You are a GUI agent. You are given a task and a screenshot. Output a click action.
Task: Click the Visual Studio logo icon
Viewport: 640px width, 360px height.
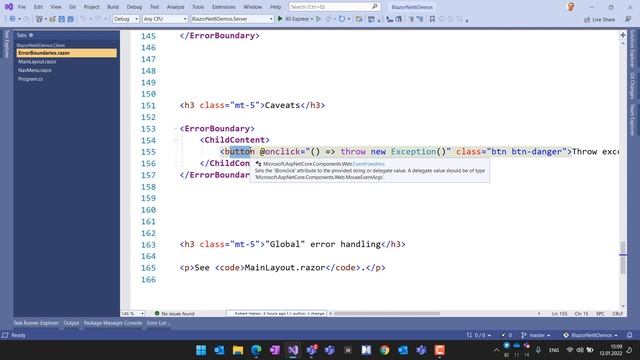[9, 7]
